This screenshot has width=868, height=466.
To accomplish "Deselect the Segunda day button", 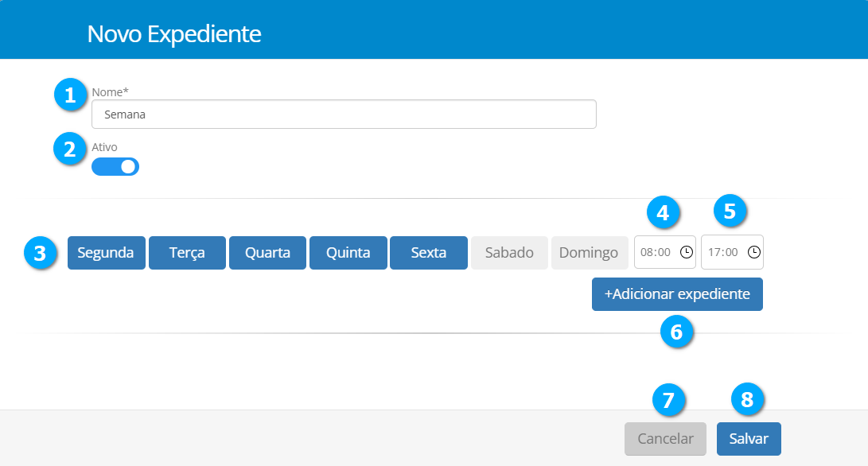I will (106, 253).
